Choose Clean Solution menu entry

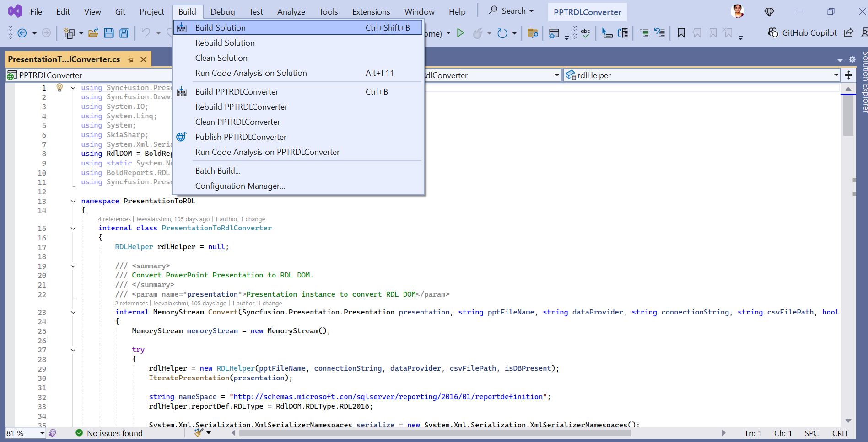click(x=298, y=58)
